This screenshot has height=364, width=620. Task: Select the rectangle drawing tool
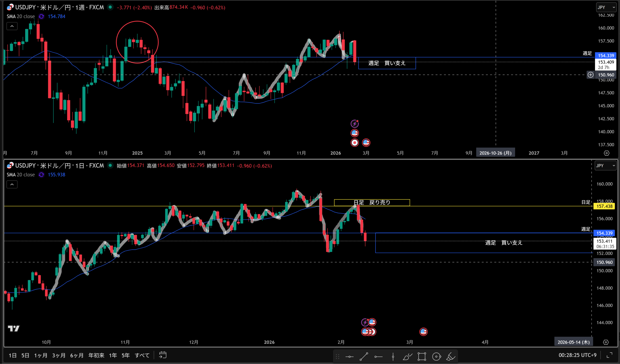(x=422, y=356)
